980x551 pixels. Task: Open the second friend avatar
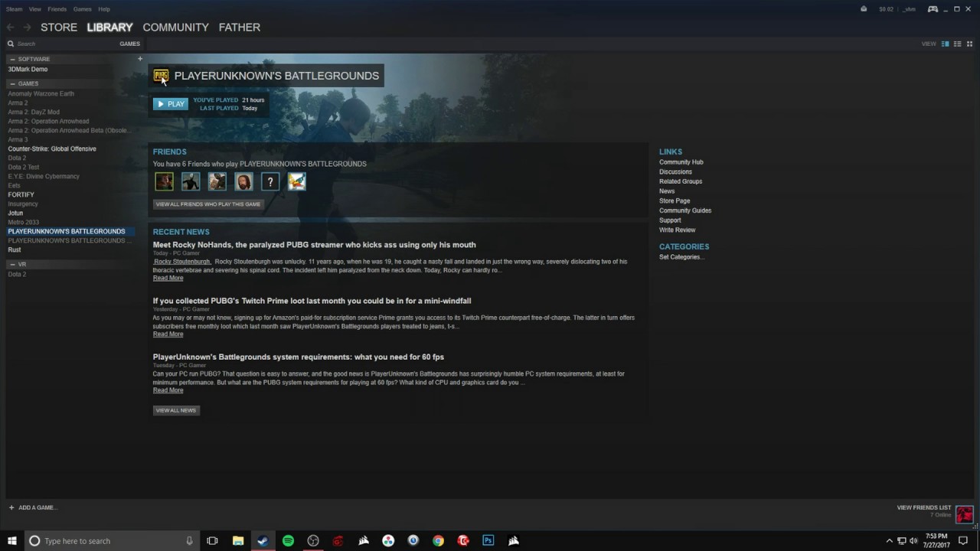191,181
